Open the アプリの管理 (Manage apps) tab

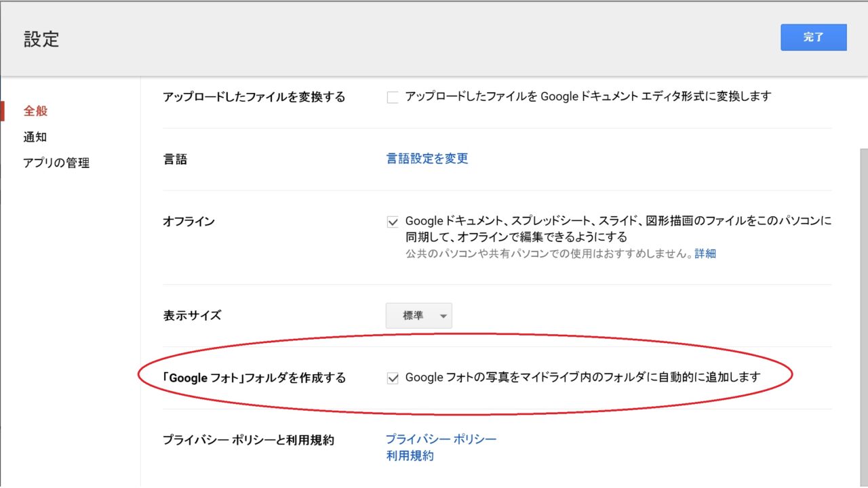(x=56, y=163)
